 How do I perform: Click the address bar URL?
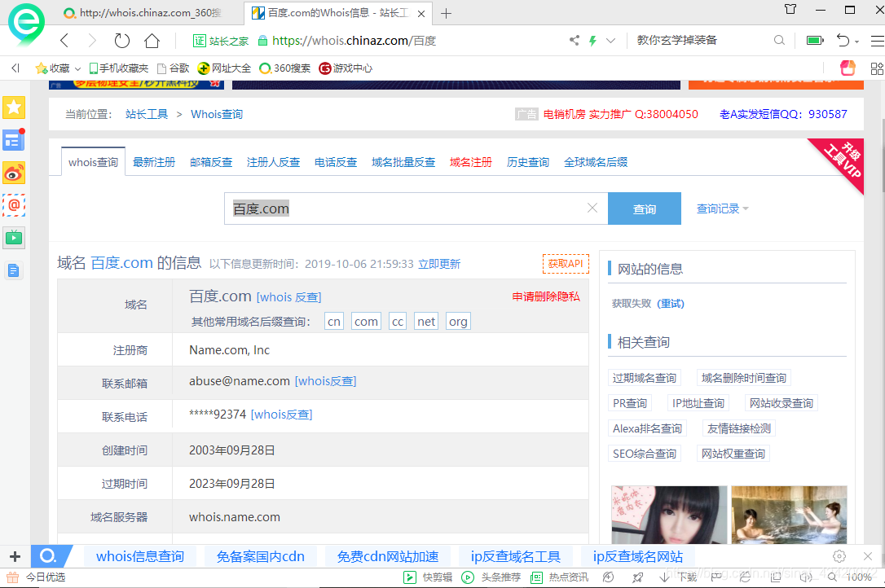354,41
